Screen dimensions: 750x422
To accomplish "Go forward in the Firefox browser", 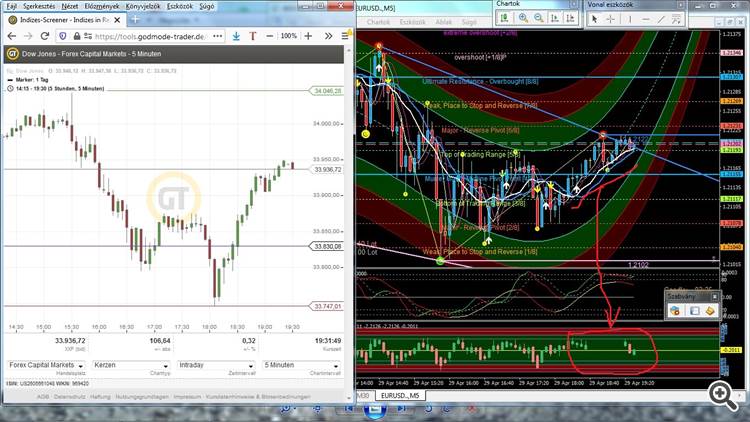I will click(28, 36).
